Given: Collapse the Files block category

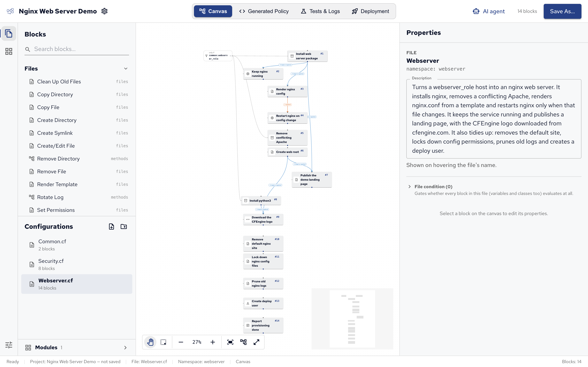Looking at the screenshot, I should point(126,69).
